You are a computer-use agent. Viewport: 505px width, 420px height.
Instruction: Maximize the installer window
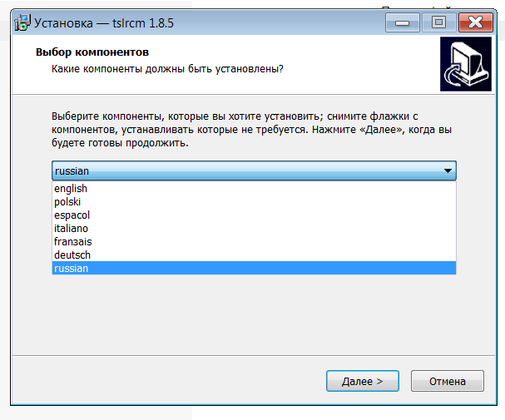440,21
